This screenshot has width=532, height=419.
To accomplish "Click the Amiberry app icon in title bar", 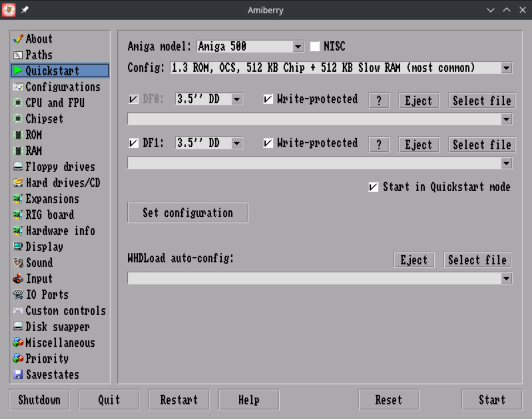I will 8,10.
